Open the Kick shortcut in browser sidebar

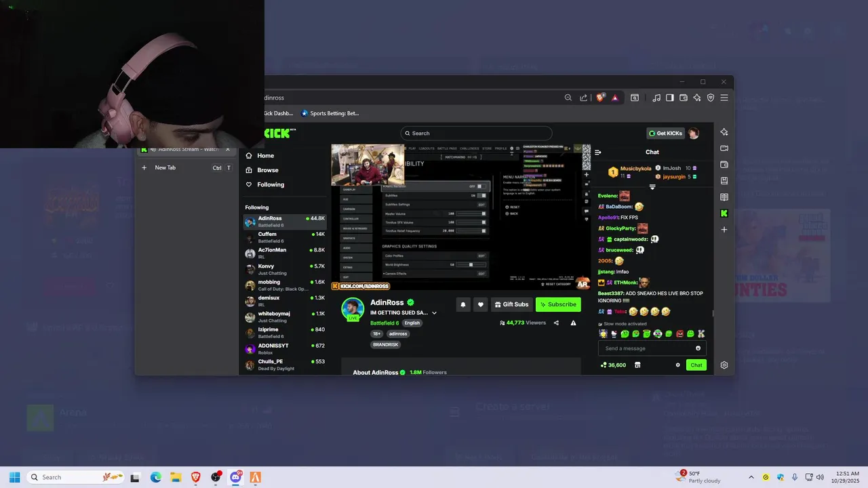[724, 213]
